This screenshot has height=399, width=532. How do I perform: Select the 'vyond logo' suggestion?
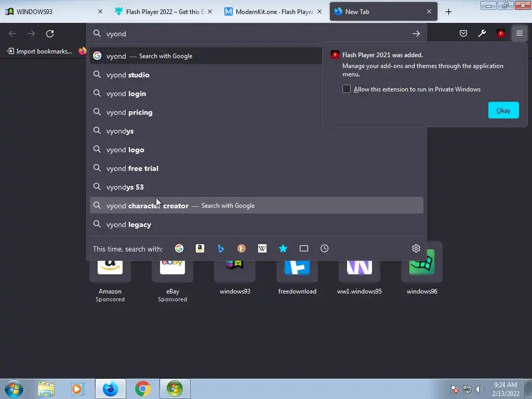pyautogui.click(x=257, y=150)
